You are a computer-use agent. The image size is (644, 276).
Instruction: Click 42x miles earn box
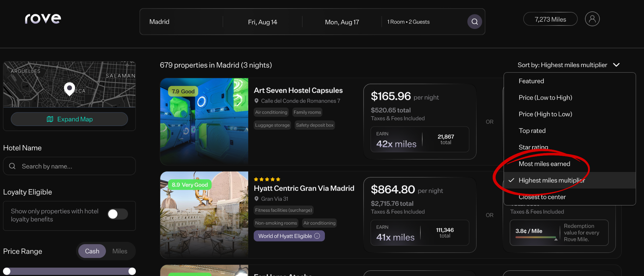(420, 139)
